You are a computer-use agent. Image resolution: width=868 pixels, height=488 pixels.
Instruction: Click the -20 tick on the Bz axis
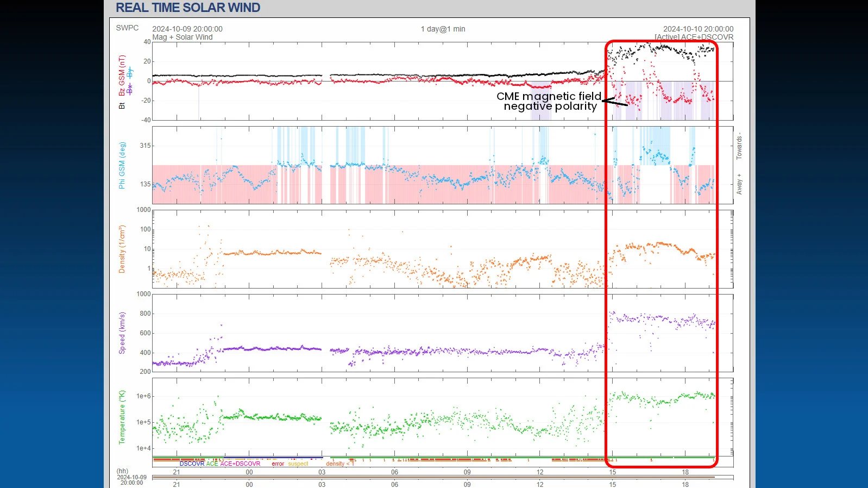146,101
